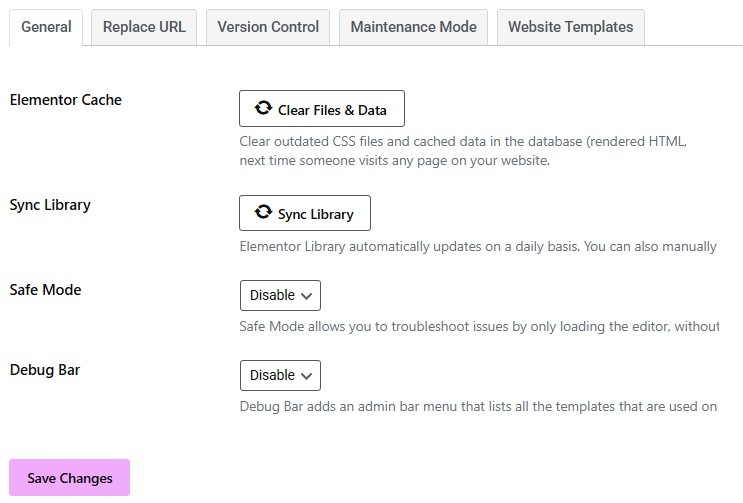
Task: Click the Debug Bar setting label
Action: coord(45,370)
